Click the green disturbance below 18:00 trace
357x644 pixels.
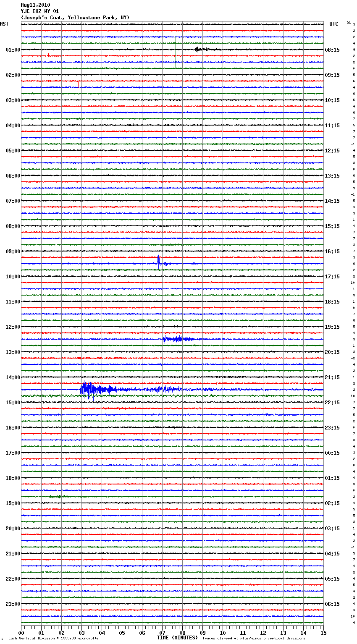pos(59,497)
